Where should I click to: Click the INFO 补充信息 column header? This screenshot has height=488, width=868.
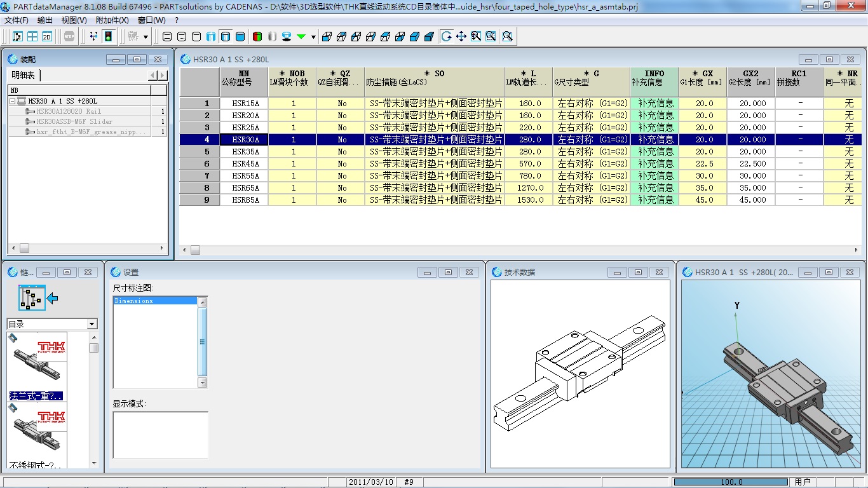(x=654, y=82)
